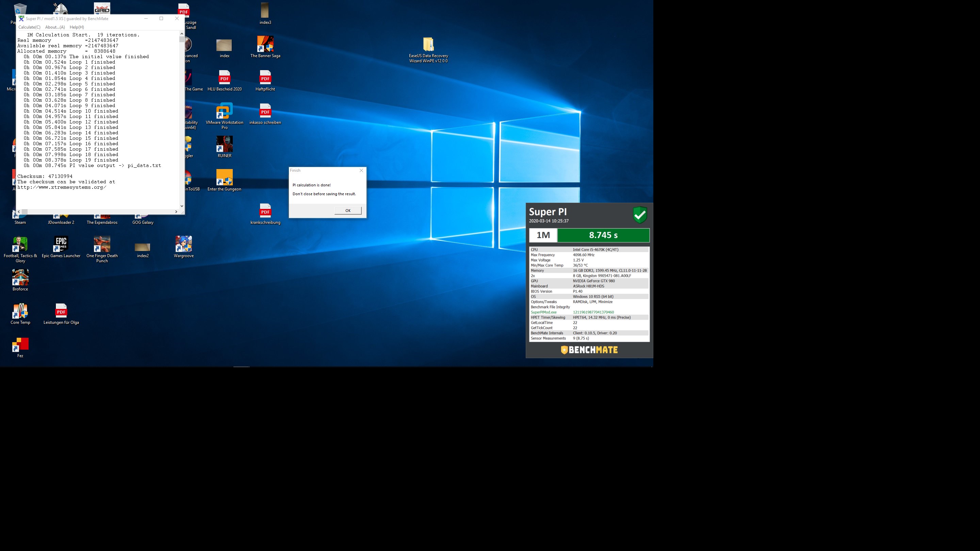Click the 12119619877041370460 file hash value
Screen dimensions: 980x551
593,312
